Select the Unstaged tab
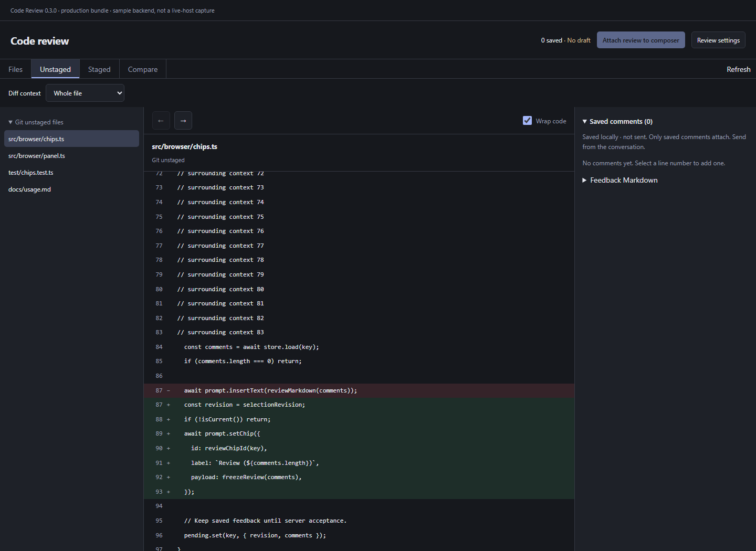Viewport: 756px width, 551px height. pos(55,69)
